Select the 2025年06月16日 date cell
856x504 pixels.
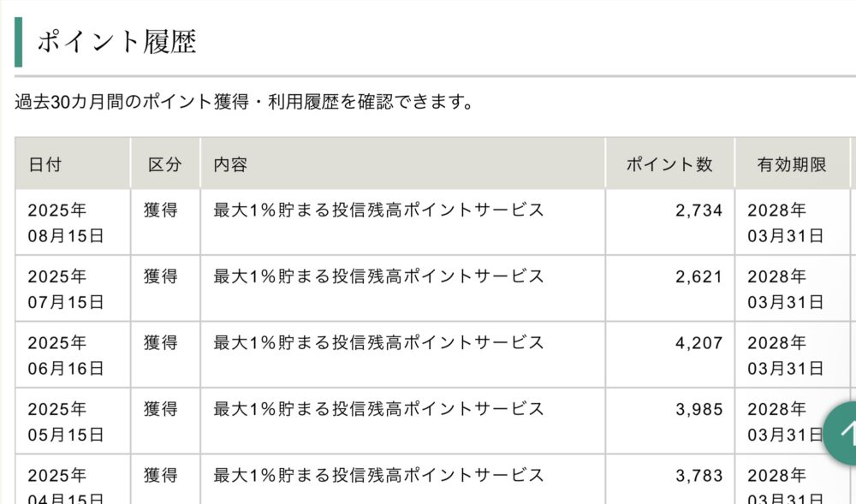pos(66,356)
